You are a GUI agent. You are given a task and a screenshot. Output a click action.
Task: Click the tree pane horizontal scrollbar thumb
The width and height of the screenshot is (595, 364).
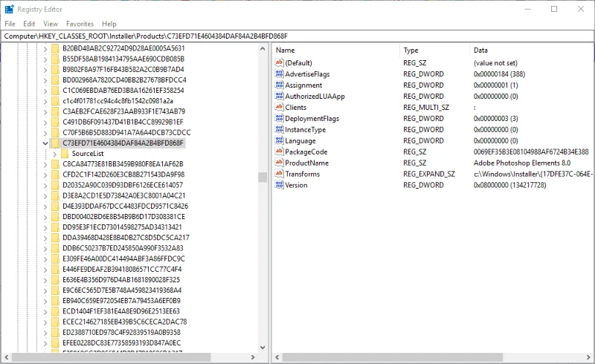[111, 357]
